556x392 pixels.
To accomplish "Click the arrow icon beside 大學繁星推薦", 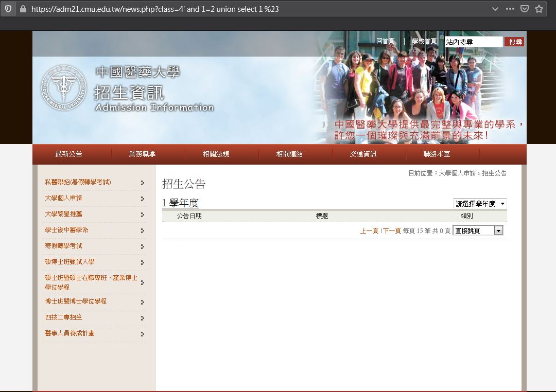I will [143, 215].
